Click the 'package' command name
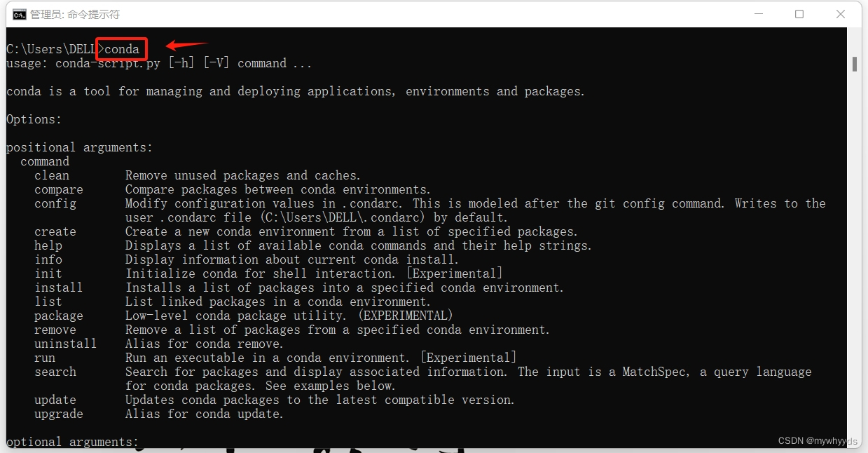This screenshot has height=453, width=868. (x=59, y=316)
